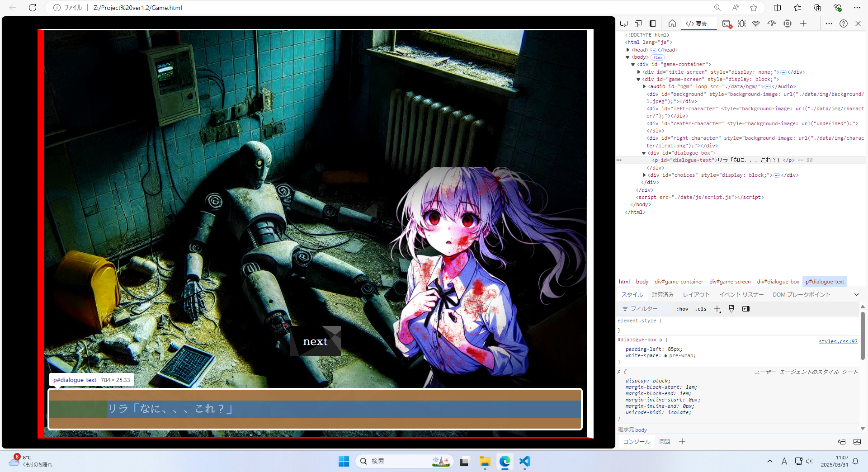The height and width of the screenshot is (472, 868).
Task: Expand the head element node
Action: 628,50
